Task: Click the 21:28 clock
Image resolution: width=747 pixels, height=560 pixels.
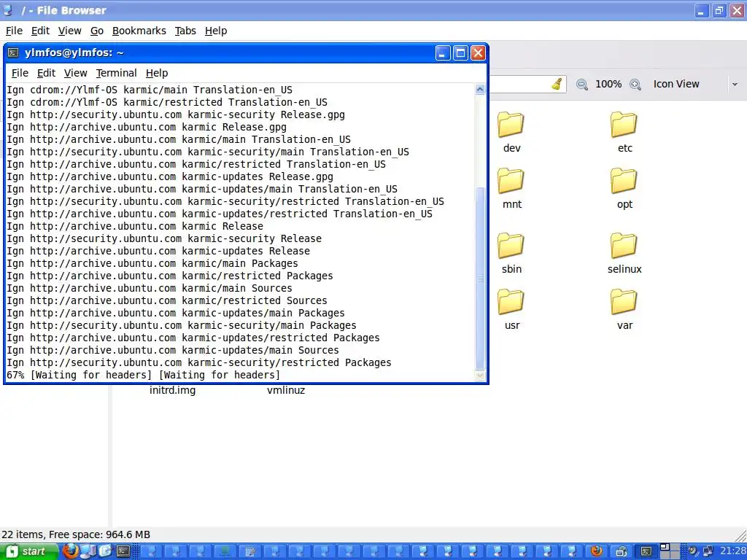Action: click(x=732, y=551)
